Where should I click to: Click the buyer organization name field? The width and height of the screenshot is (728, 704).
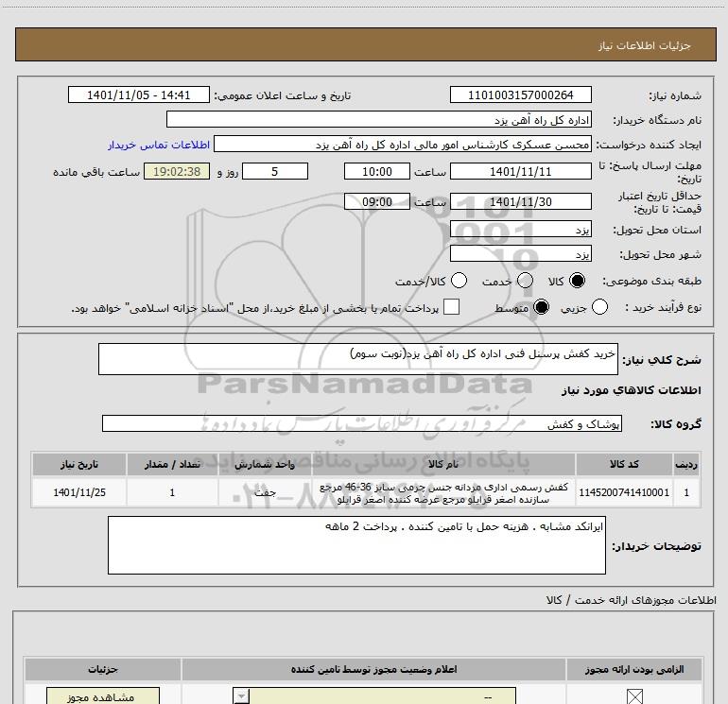(379, 120)
